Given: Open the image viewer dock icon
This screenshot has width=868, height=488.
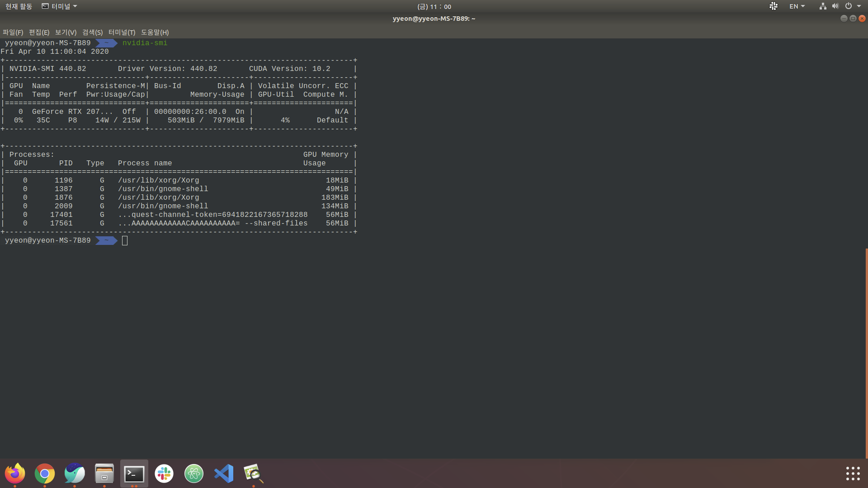Looking at the screenshot, I should (253, 474).
